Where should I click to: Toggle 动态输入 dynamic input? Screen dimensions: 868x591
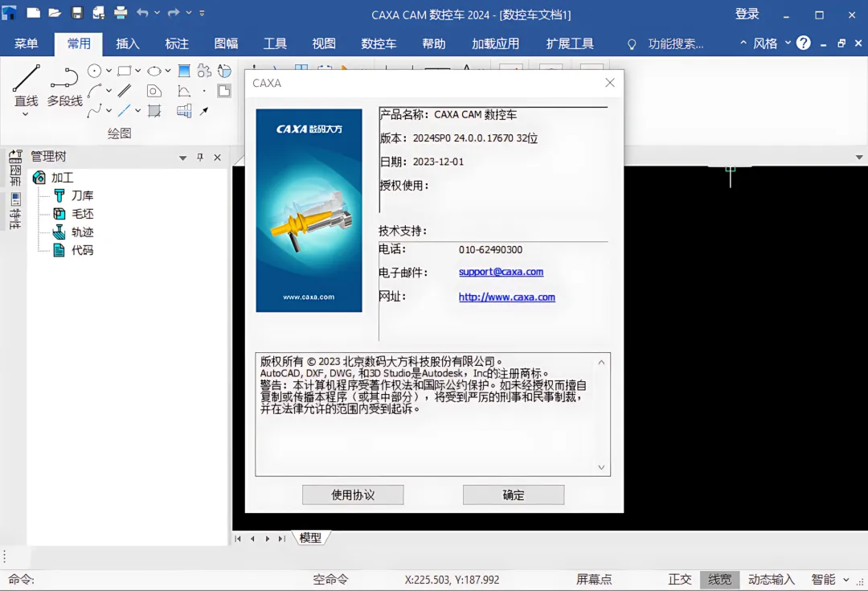tap(771, 580)
